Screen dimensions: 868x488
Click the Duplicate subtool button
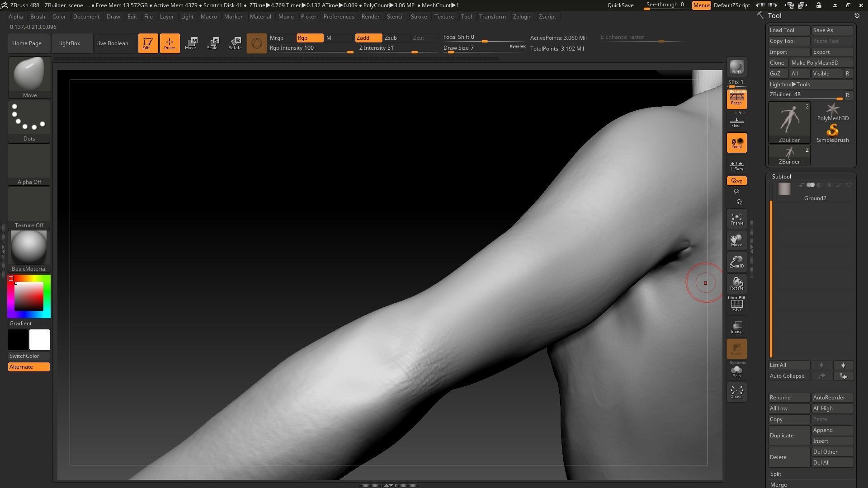click(x=788, y=436)
